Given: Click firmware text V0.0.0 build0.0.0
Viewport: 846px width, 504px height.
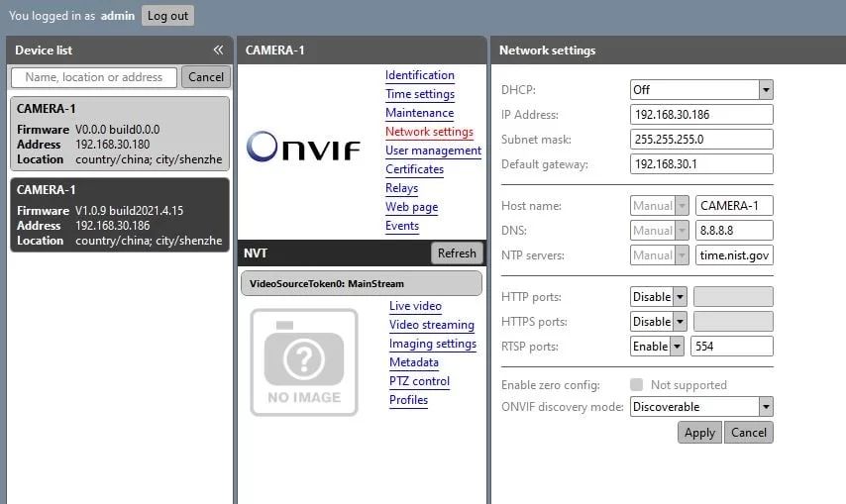Looking at the screenshot, I should tap(118, 130).
